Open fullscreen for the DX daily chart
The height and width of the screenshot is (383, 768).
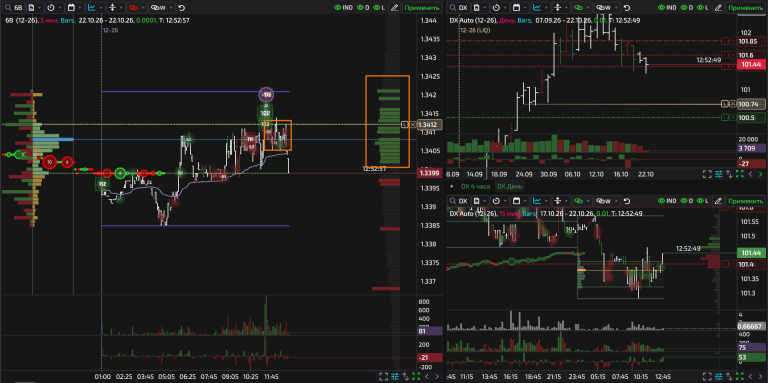pos(707,174)
